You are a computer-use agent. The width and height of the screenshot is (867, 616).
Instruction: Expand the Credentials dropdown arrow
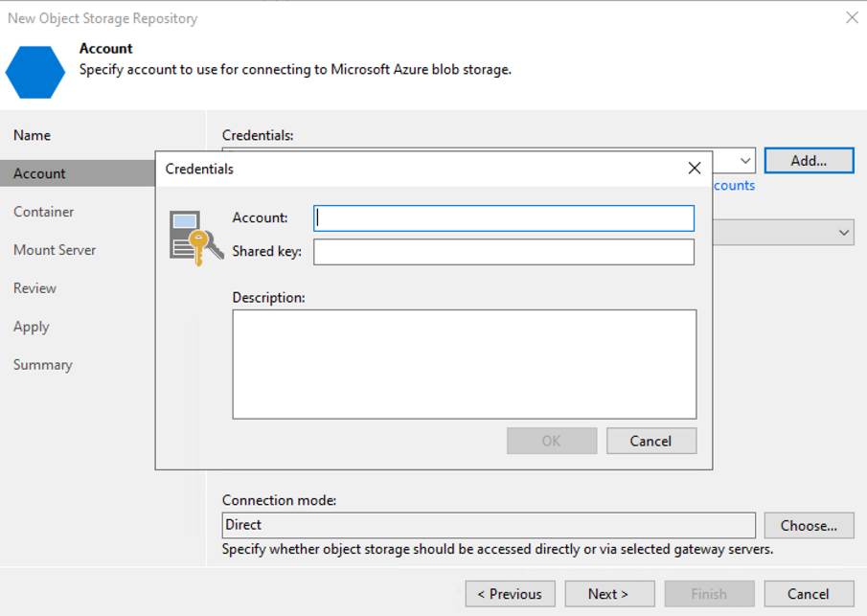744,161
